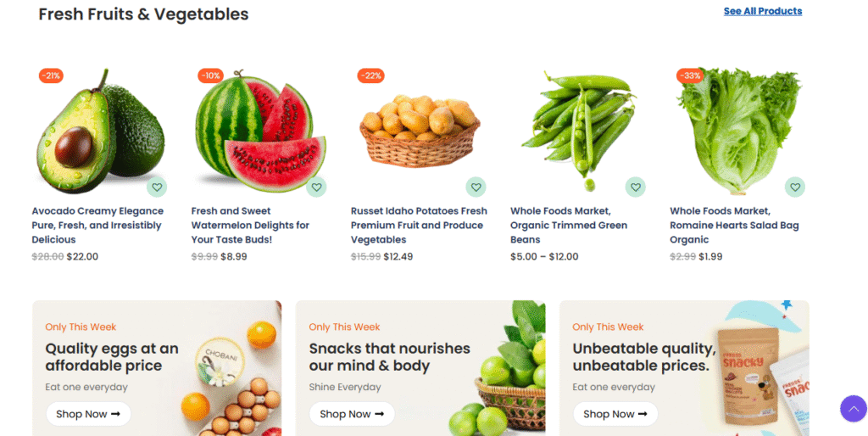Viewport: 868px width, 436px height.
Task: Click the watermelon product image
Action: tap(259, 131)
